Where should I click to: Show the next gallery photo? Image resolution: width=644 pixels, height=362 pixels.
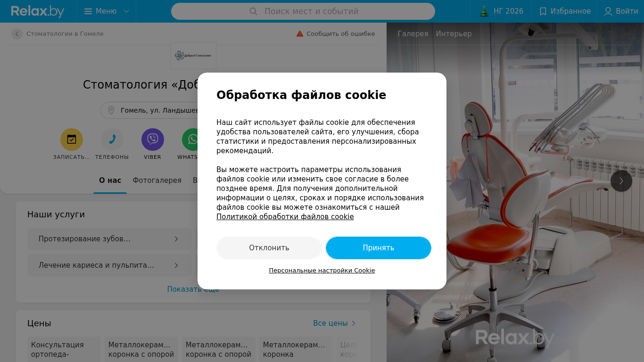(621, 181)
